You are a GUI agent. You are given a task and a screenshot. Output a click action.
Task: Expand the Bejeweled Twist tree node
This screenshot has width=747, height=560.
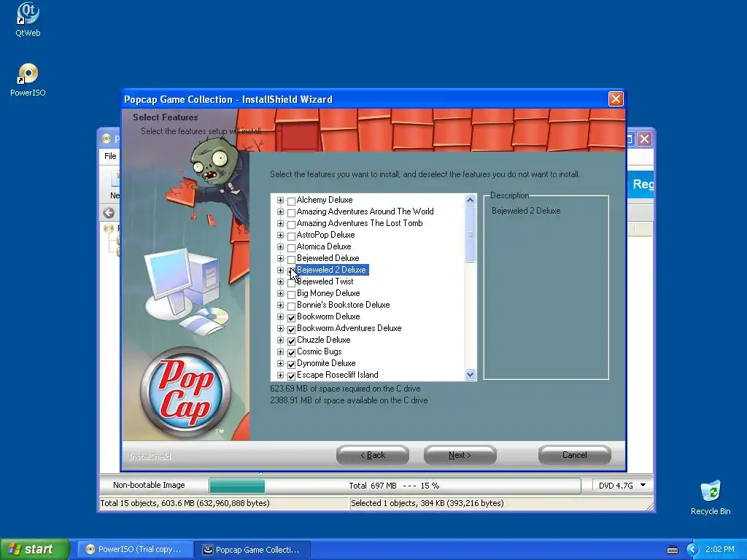click(x=280, y=282)
